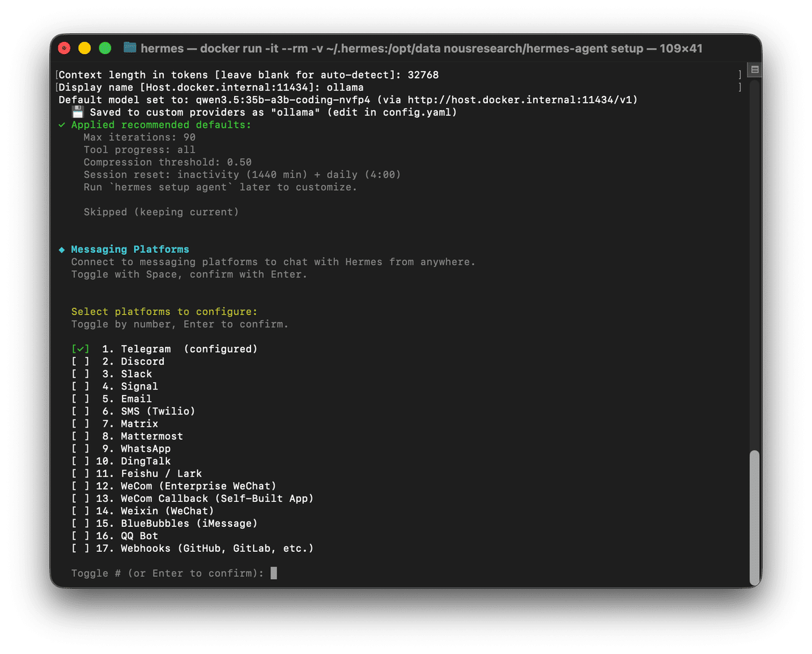Zoom the window with green button
Viewport: 812px width, 654px height.
(105, 48)
